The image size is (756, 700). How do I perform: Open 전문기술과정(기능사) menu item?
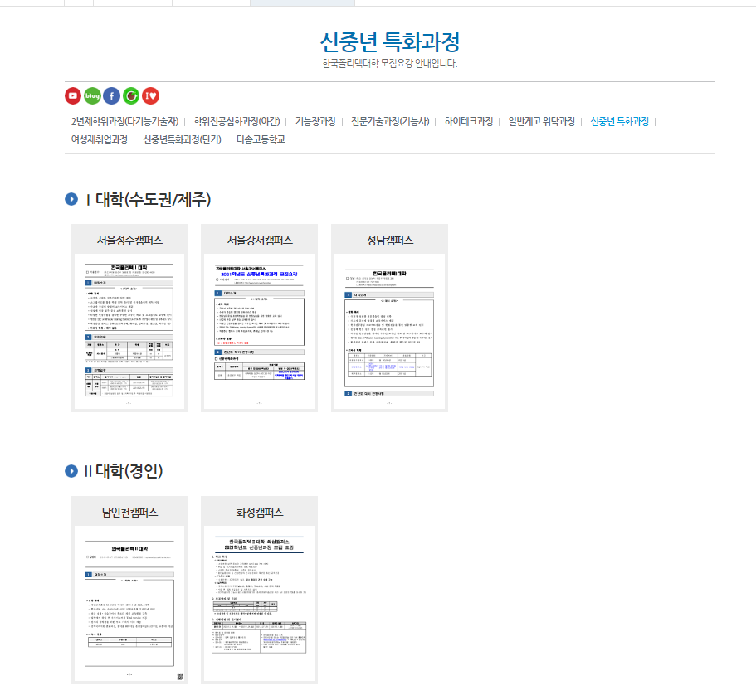[390, 121]
